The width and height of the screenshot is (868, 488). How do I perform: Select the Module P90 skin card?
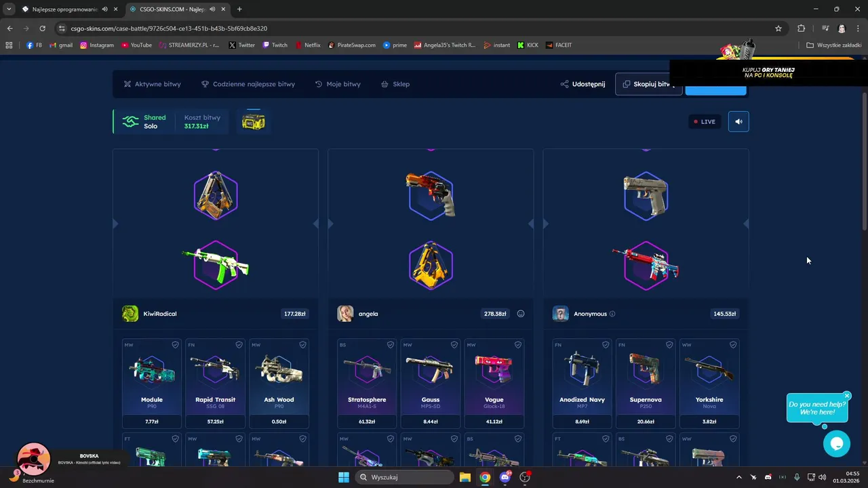152,383
